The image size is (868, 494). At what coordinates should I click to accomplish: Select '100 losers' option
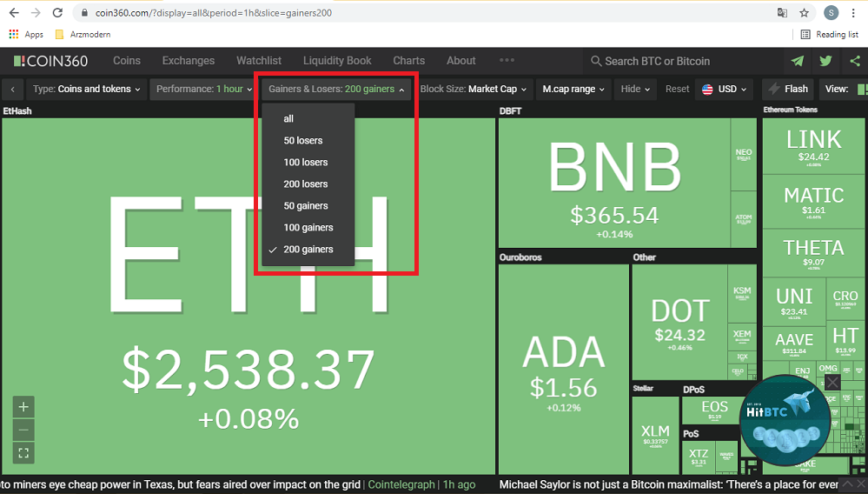(308, 163)
